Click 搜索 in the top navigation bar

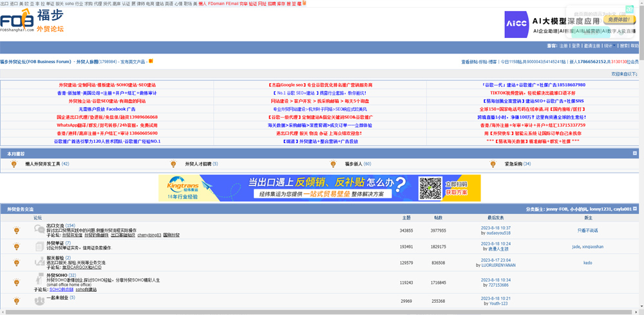click(623, 46)
